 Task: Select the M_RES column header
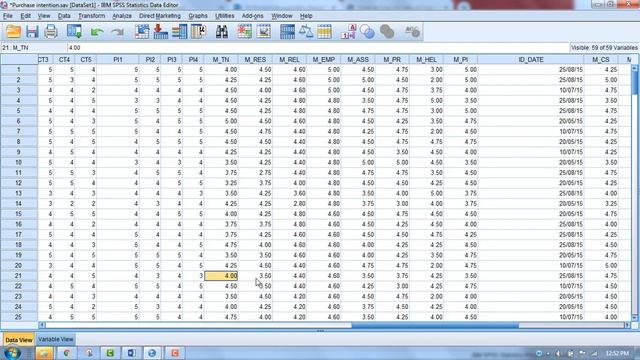[255, 60]
